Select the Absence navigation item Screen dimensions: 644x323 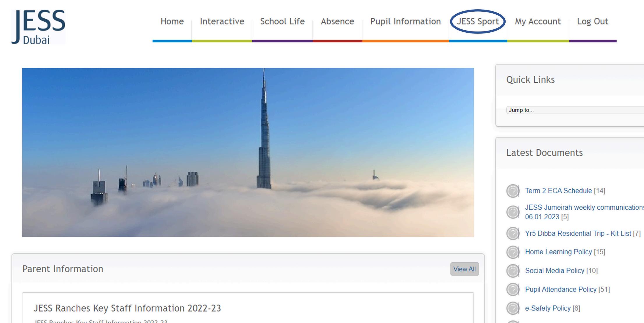coord(337,22)
